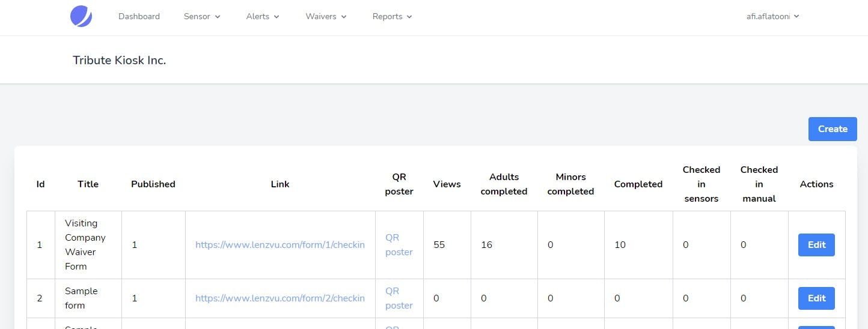Viewport: 868px width, 329px height.
Task: Click the Lenzvu logo icon
Action: [x=81, y=16]
